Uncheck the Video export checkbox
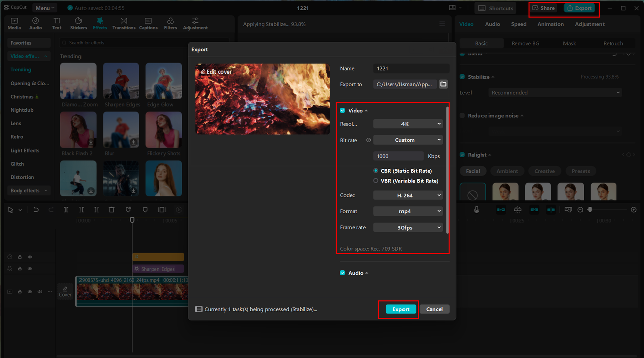 343,110
